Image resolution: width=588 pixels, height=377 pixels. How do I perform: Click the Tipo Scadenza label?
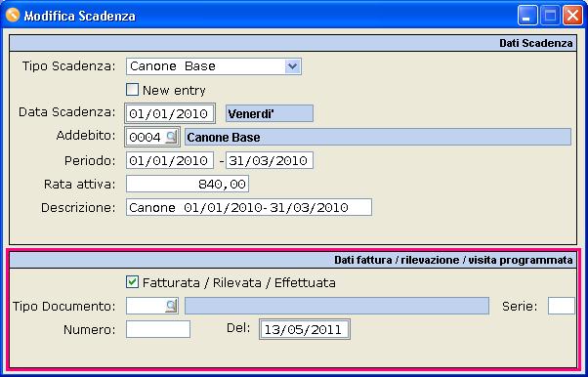pos(69,66)
